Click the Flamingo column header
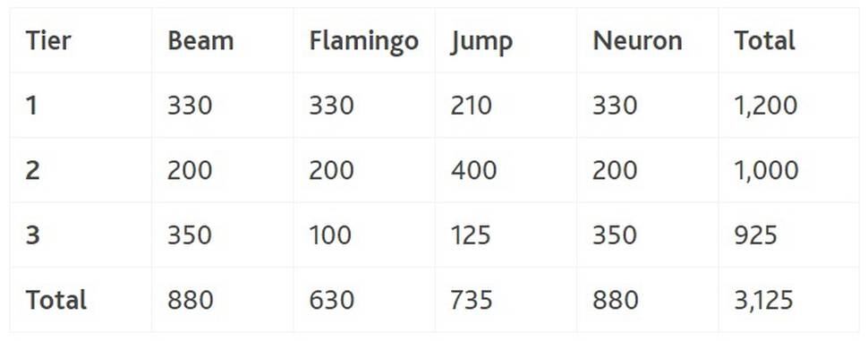Viewport: 868px width, 341px height. 363,42
